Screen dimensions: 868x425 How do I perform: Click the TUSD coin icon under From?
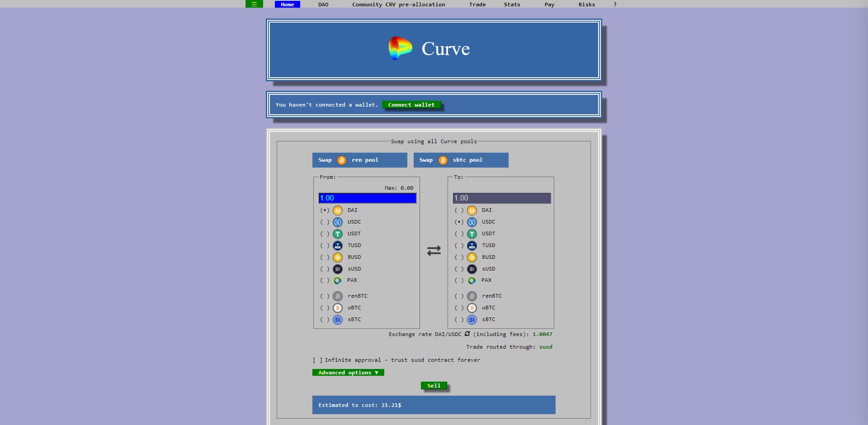[x=338, y=246]
